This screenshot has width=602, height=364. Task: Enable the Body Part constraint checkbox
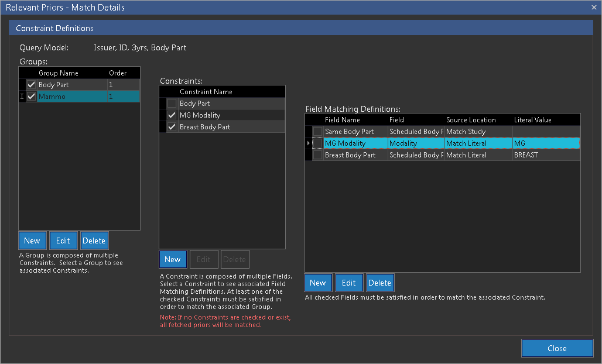tap(172, 104)
